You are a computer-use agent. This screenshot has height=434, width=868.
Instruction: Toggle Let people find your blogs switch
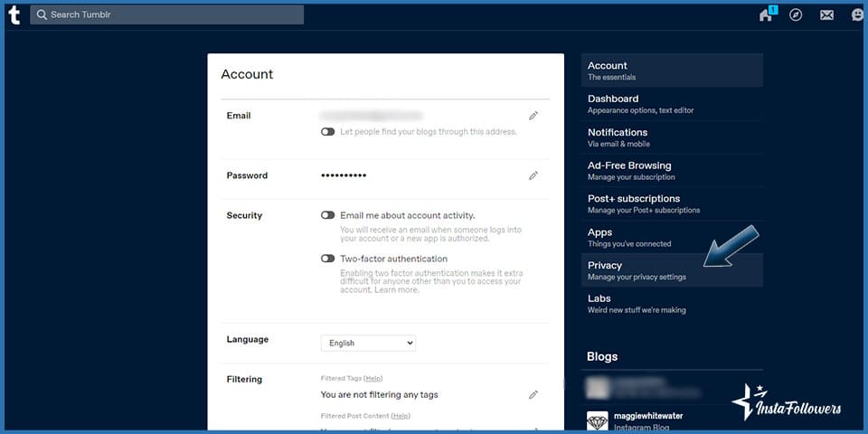327,132
